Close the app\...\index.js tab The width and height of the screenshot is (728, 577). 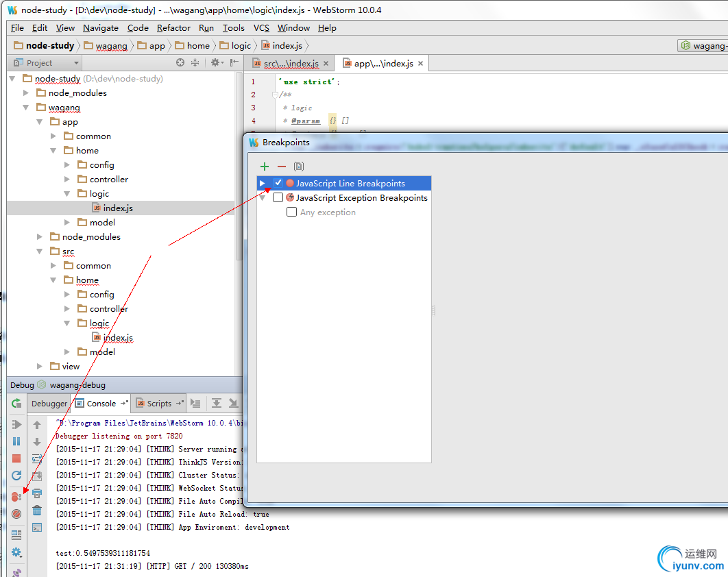point(421,63)
